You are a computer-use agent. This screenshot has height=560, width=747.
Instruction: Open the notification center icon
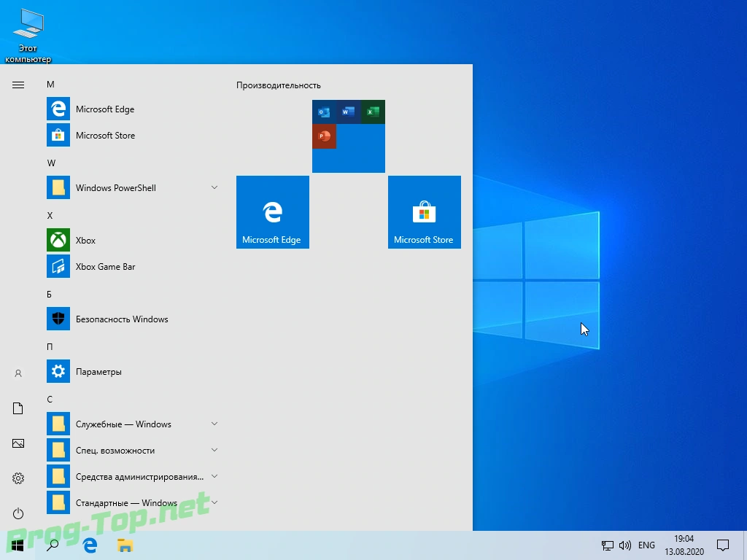(x=723, y=545)
